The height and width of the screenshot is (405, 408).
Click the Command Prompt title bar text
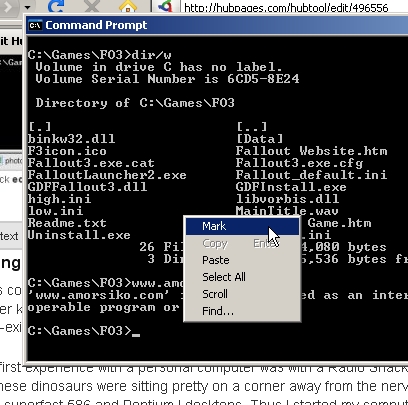(96, 25)
